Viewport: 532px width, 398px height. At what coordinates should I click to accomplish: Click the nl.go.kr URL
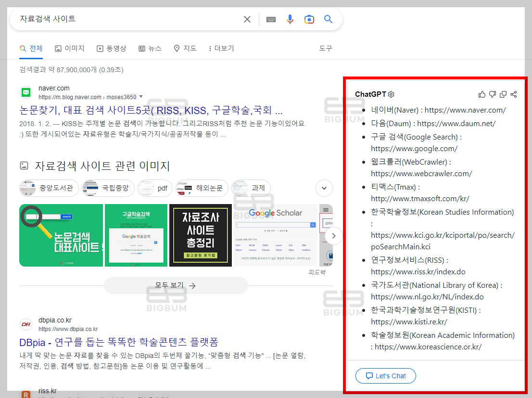427,297
